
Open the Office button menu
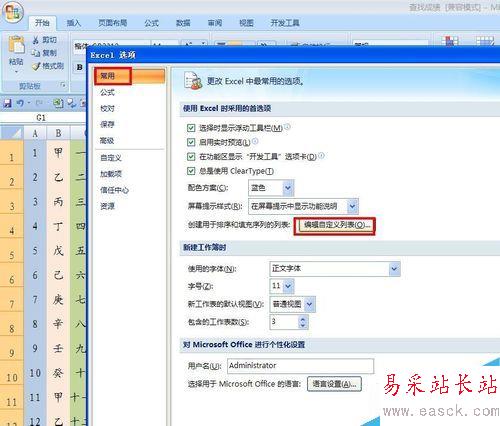coord(13,12)
